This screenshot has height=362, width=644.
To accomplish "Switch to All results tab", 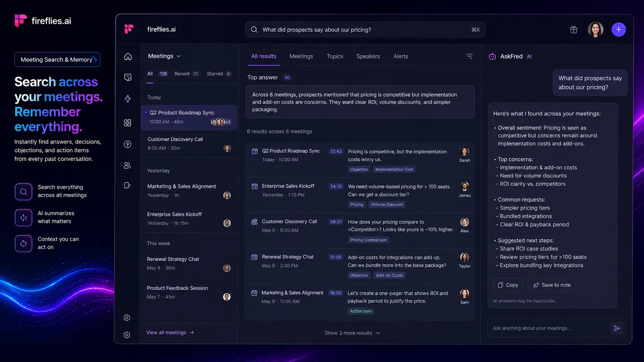I will click(x=264, y=56).
